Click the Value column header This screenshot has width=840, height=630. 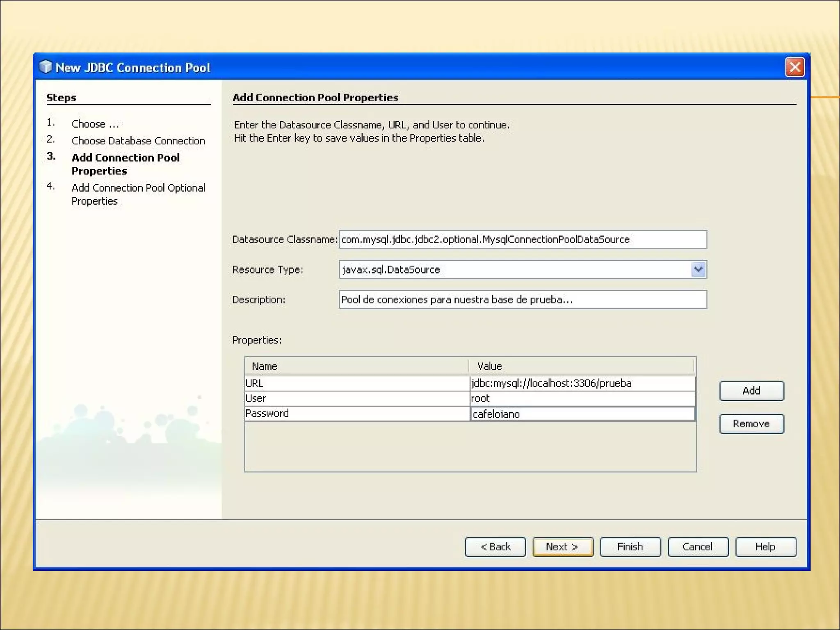582,366
